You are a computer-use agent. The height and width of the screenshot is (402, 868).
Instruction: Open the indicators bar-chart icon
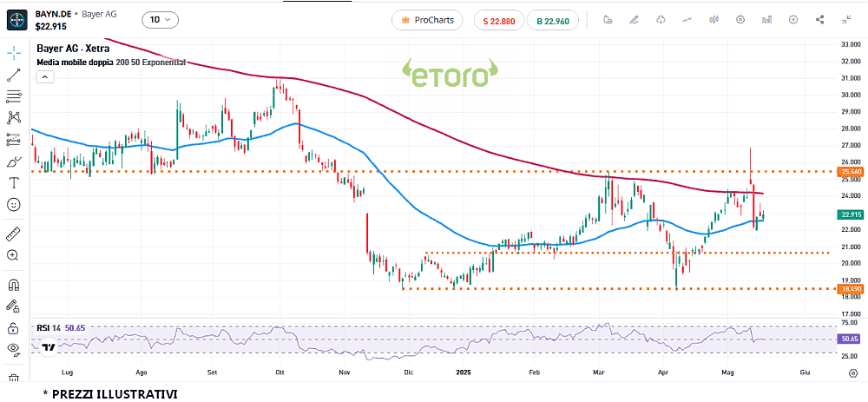point(766,20)
